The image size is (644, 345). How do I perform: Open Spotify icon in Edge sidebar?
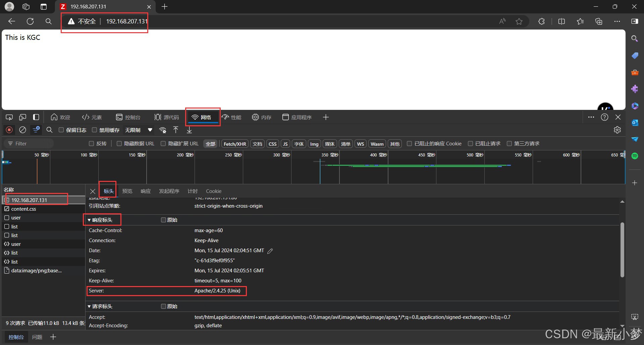click(x=635, y=156)
